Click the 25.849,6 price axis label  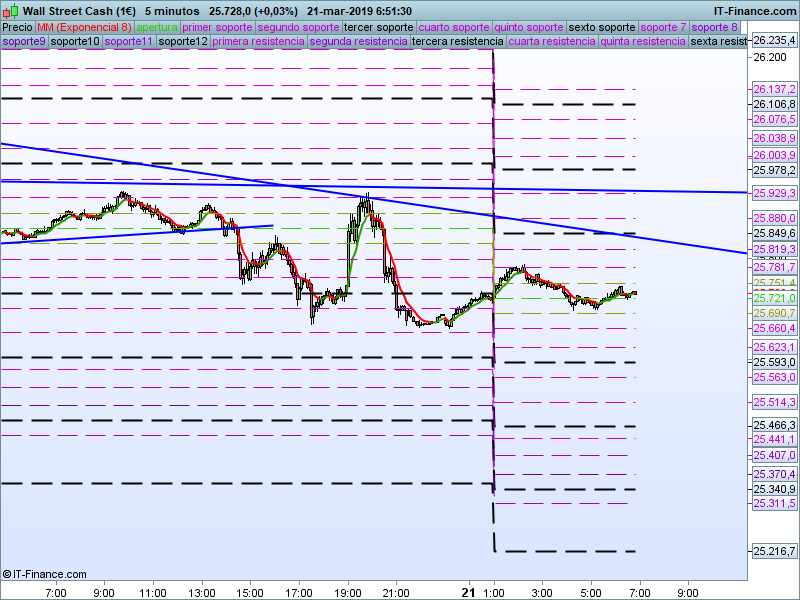[774, 233]
